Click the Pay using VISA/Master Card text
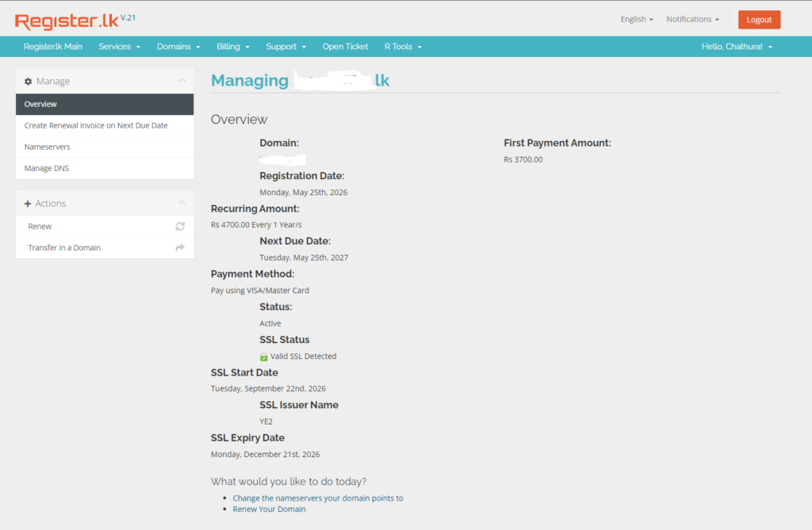Screen dimensions: 812x530 (260, 291)
